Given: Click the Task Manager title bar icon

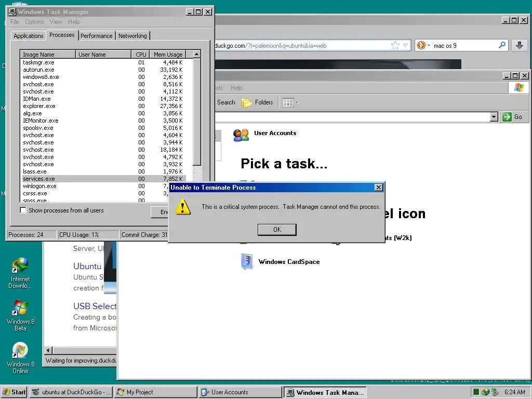Looking at the screenshot, I should 12,11.
